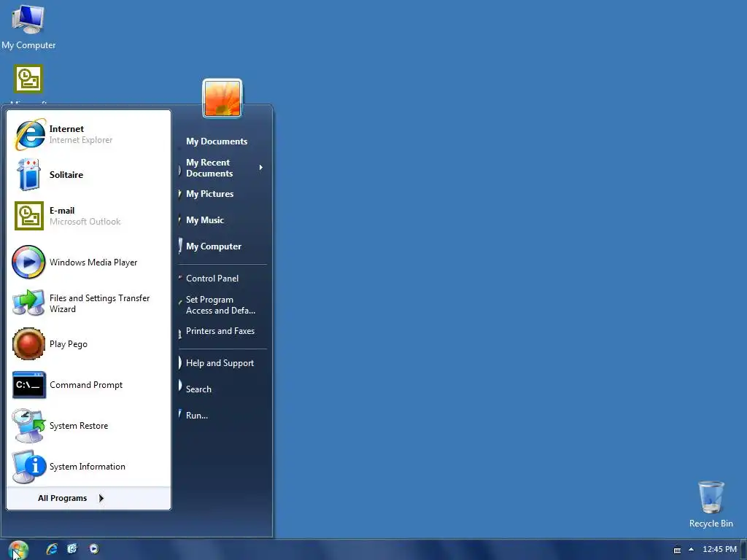Click 'Command Prompt' label text
747x560 pixels.
click(86, 385)
